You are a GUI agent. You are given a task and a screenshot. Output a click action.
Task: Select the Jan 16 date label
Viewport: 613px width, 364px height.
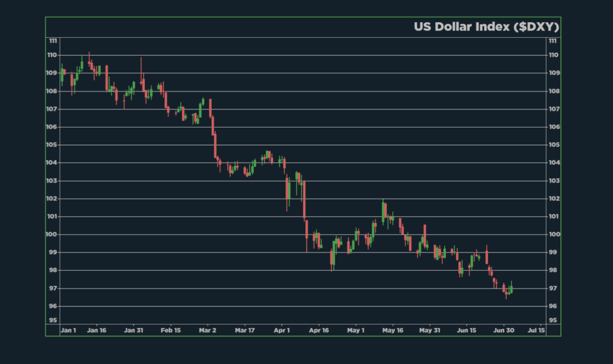96,330
